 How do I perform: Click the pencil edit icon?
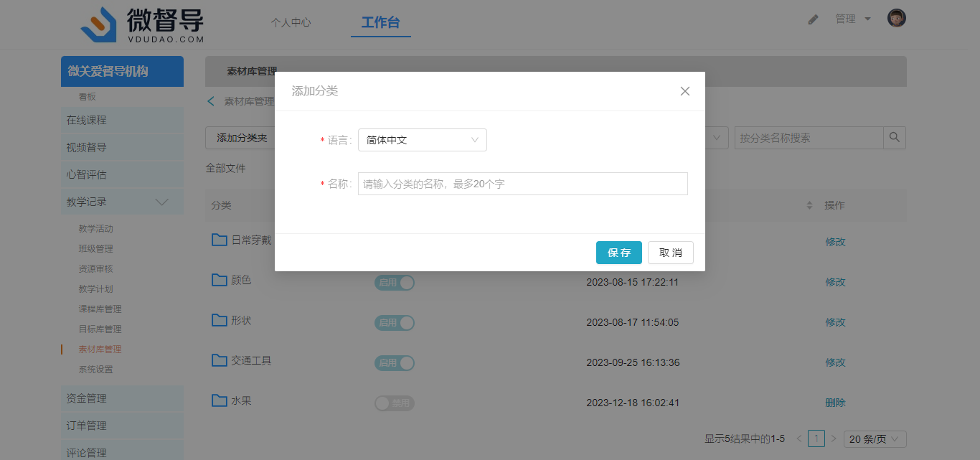pyautogui.click(x=813, y=19)
